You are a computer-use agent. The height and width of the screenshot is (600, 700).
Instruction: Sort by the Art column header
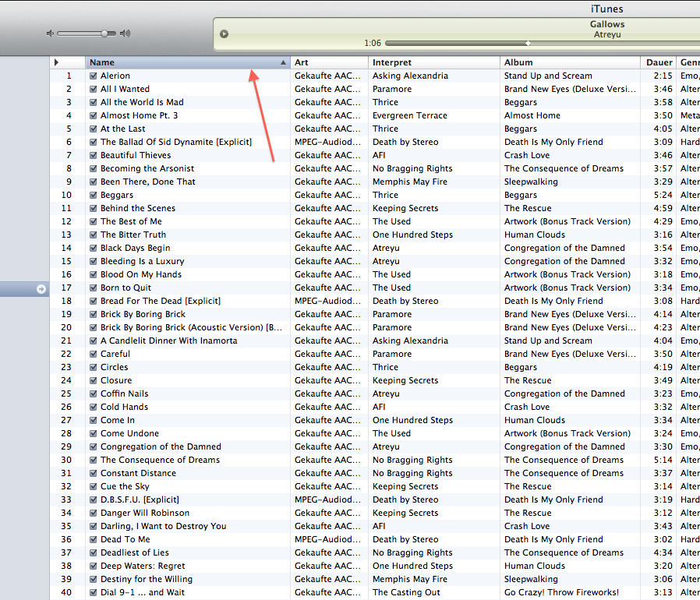tap(329, 62)
